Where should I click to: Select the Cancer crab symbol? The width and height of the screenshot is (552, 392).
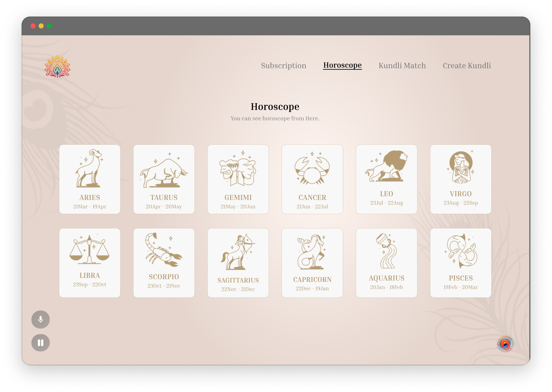(312, 179)
